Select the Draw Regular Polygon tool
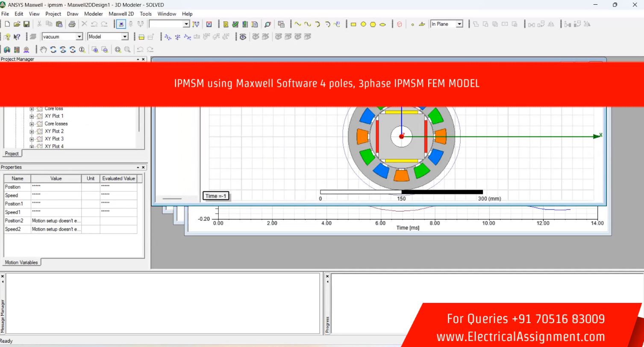The height and width of the screenshot is (347, 644). point(373,24)
